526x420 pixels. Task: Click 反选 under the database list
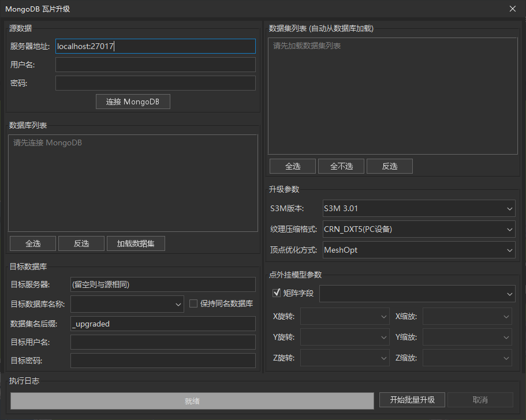[81, 243]
